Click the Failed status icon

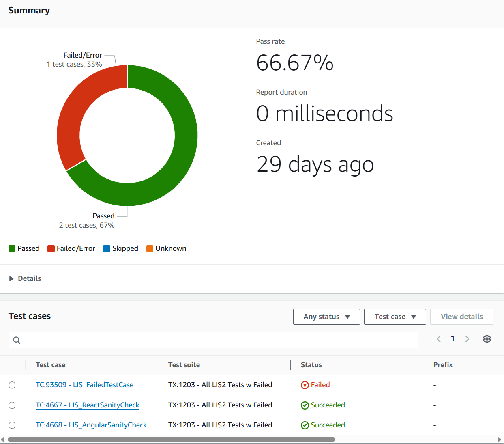pos(305,385)
